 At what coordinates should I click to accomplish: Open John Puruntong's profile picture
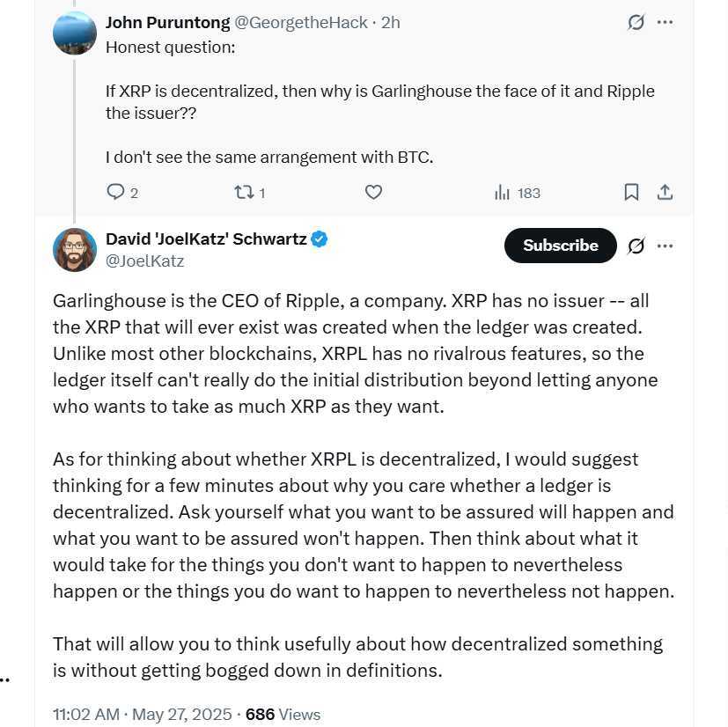(x=75, y=33)
